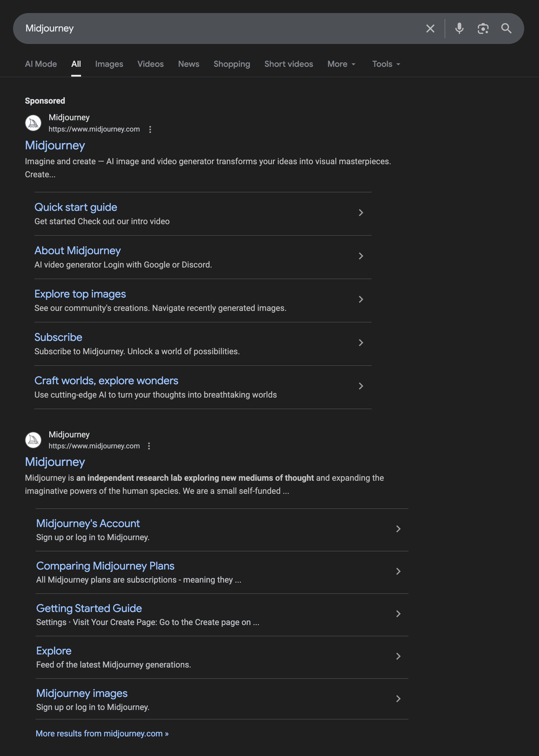Image resolution: width=539 pixels, height=756 pixels.
Task: Open the Getting Started Guide link
Action: [x=89, y=608]
